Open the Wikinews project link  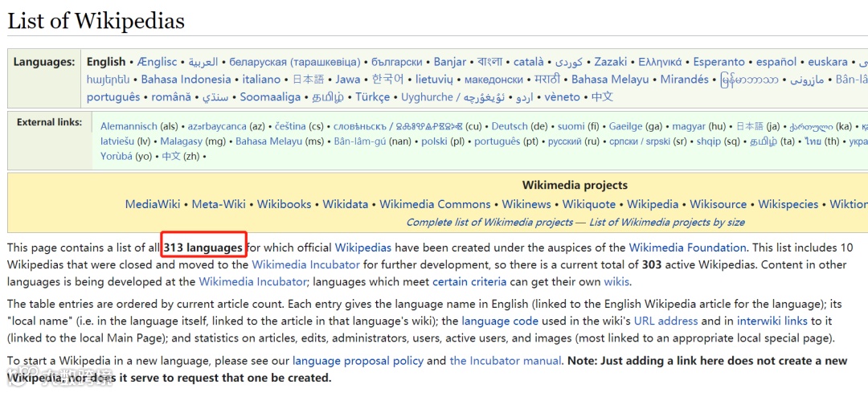526,204
